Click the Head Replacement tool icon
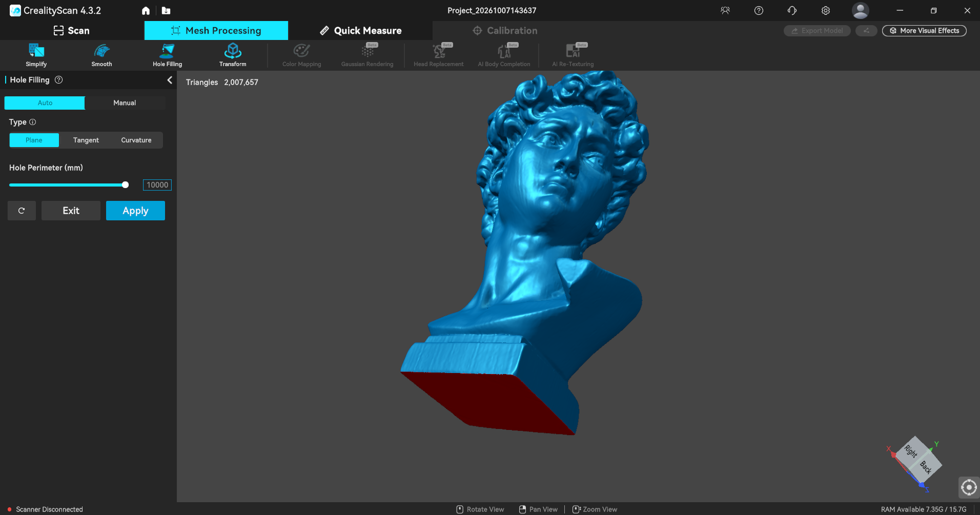This screenshot has height=515, width=980. pos(439,51)
